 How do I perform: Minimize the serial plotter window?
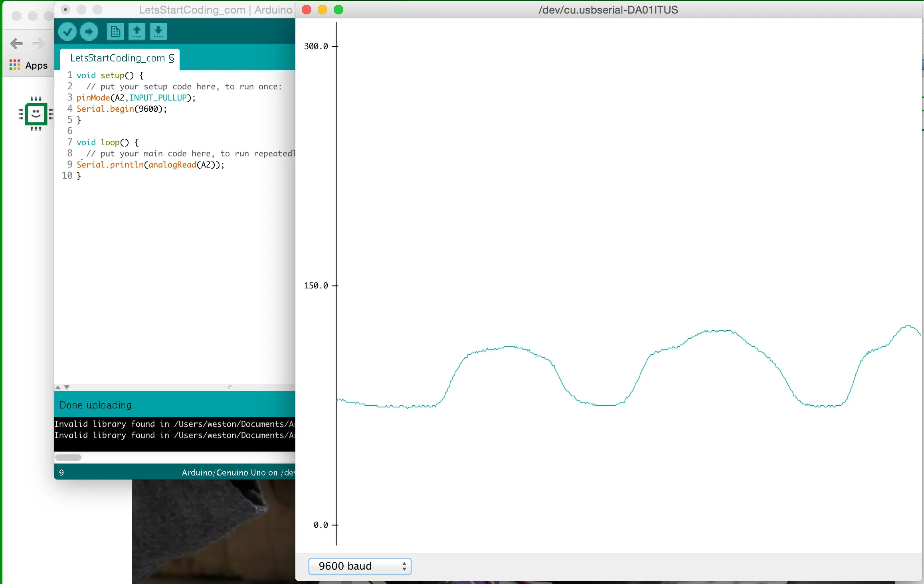(323, 10)
